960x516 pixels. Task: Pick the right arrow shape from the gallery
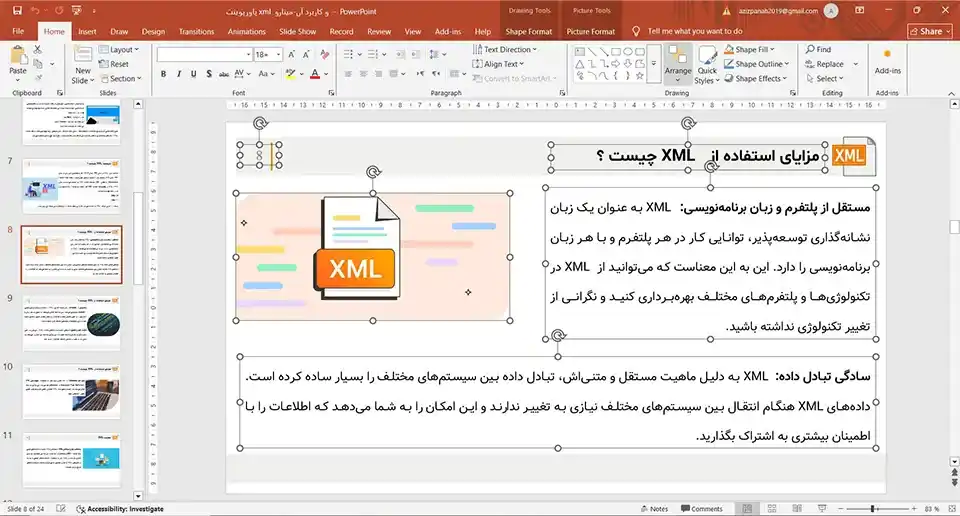pos(615,64)
